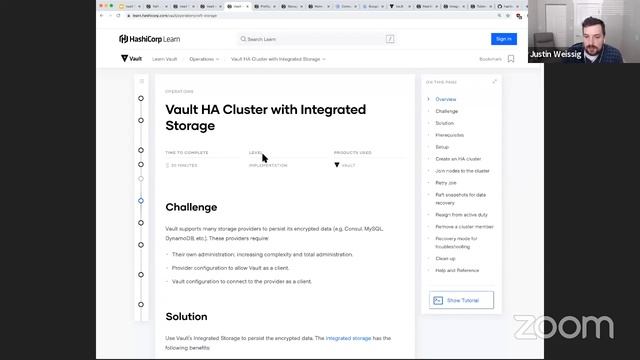Click the blue highlighted progress step circle
The image size is (640, 360).
tap(141, 201)
